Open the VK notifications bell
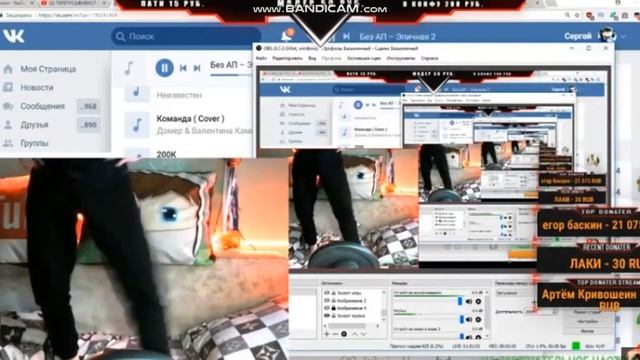This screenshot has height=360, width=640. click(x=287, y=36)
